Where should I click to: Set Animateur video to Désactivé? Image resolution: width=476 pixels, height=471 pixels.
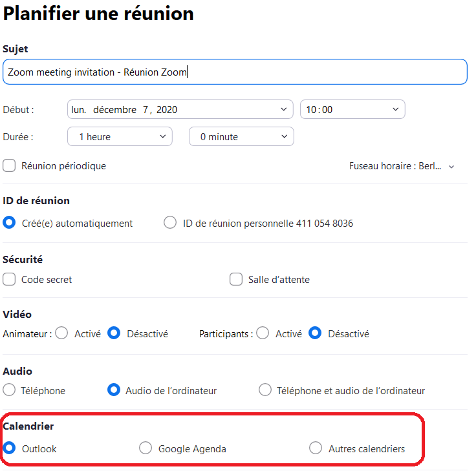(x=114, y=334)
